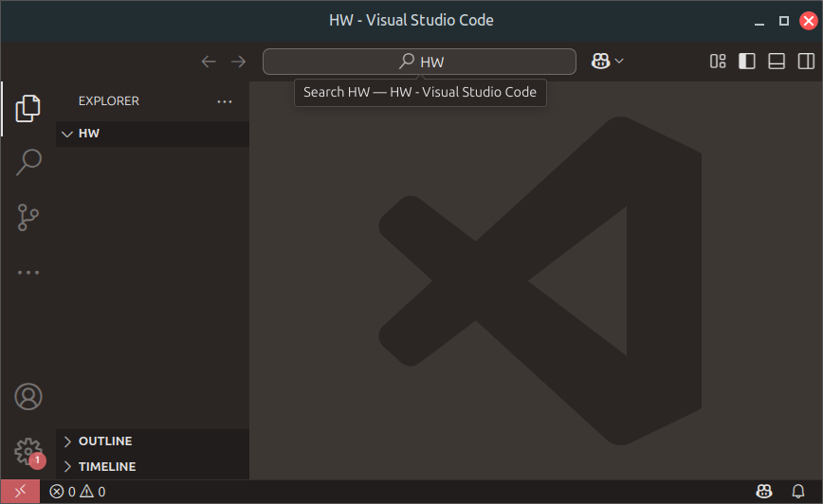Image resolution: width=823 pixels, height=504 pixels.
Task: Open Customize Layout icon
Action: [x=718, y=62]
